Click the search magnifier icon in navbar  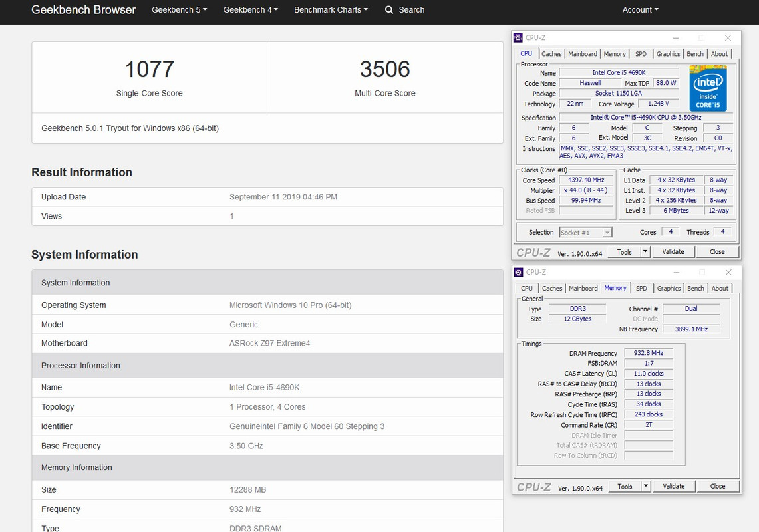click(x=388, y=10)
